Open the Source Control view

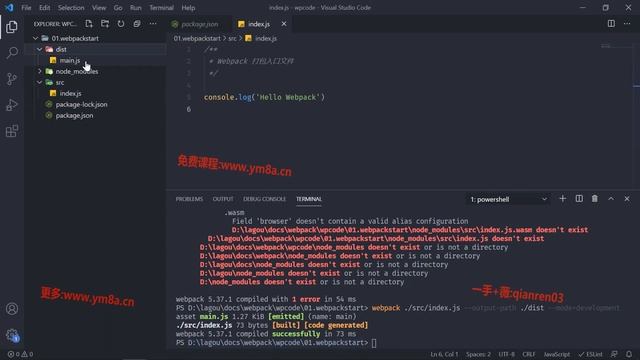(12, 79)
